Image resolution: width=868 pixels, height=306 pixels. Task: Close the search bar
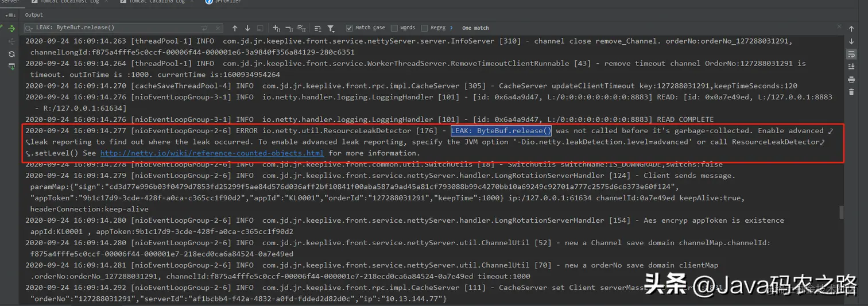838,28
